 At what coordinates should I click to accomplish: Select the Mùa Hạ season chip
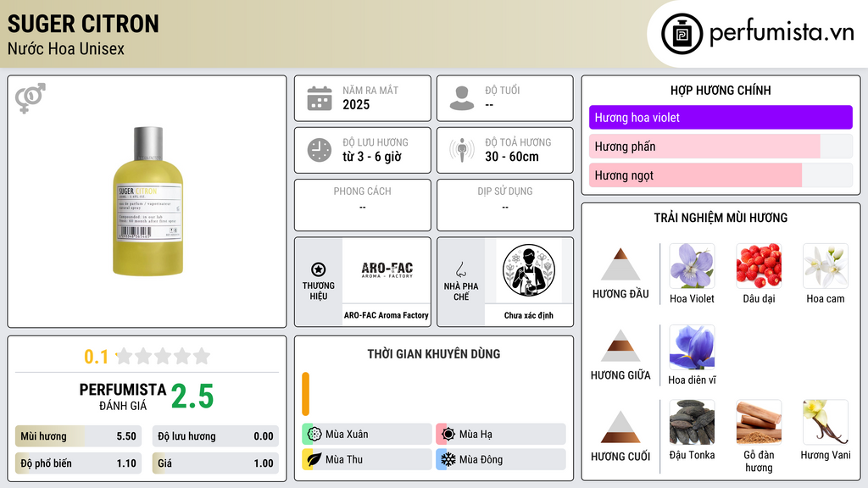[x=501, y=435]
